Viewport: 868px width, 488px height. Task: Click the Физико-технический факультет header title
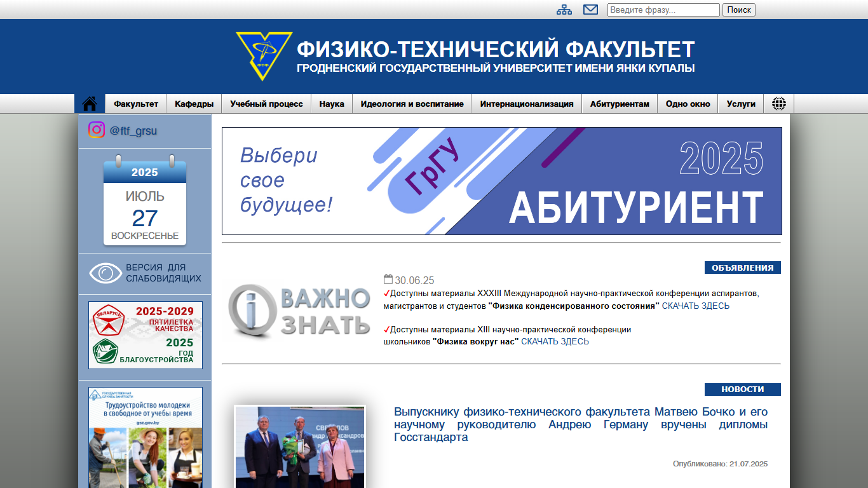tap(496, 49)
